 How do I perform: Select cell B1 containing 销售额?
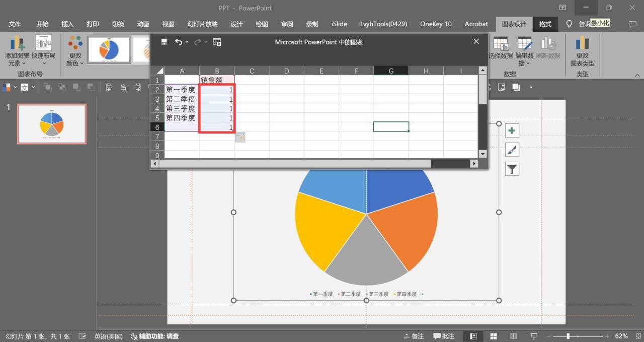(x=217, y=80)
